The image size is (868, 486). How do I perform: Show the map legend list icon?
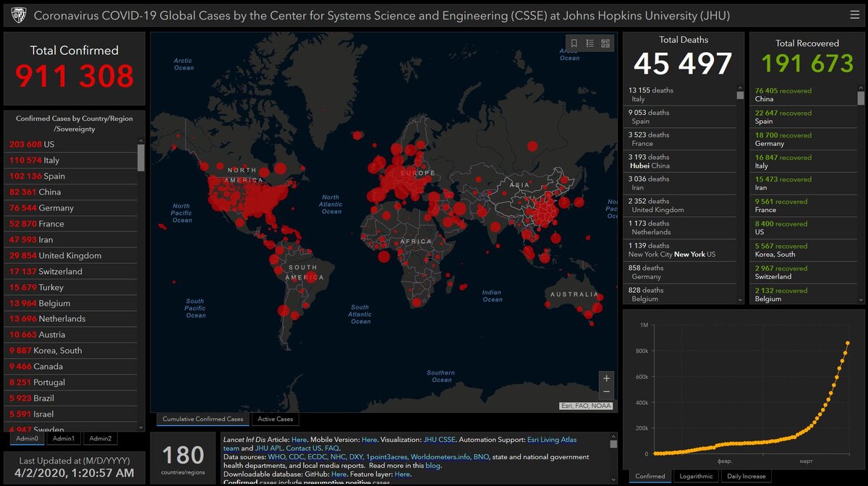click(590, 43)
